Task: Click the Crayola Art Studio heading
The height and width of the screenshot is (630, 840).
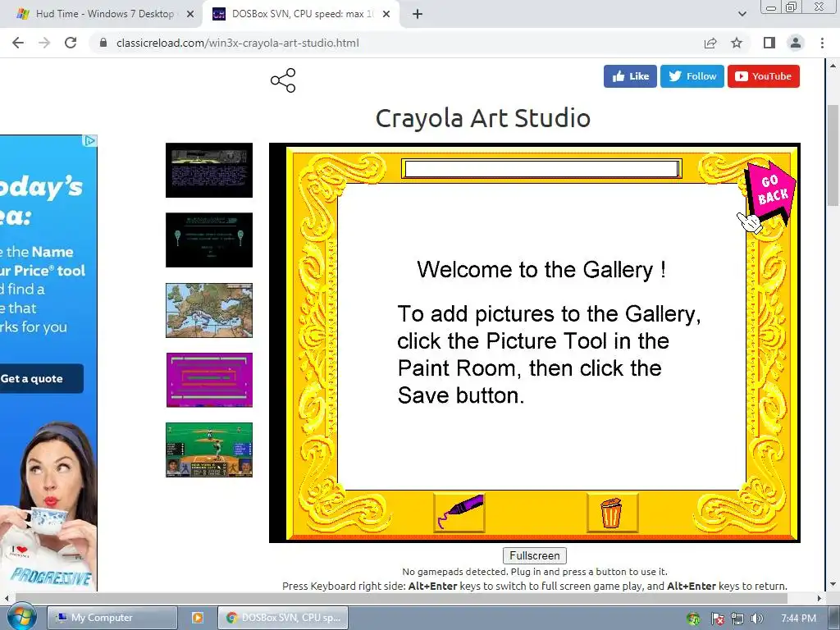Action: pyautogui.click(x=482, y=118)
